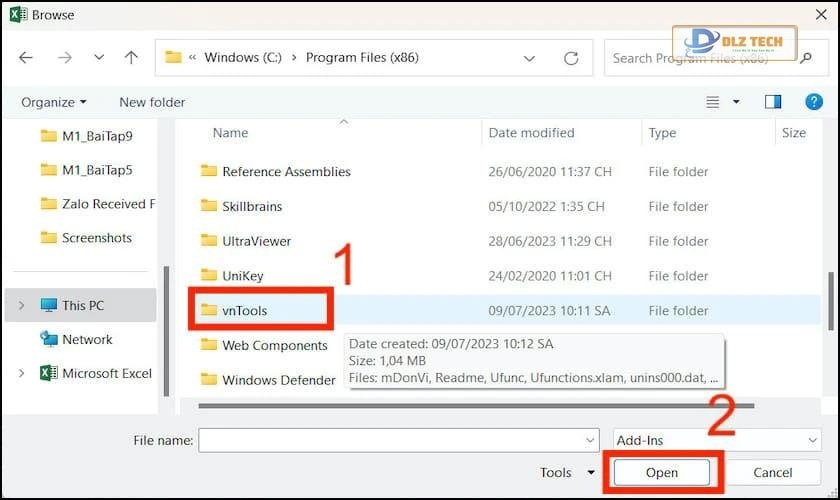Select Network in the navigation pane

pyautogui.click(x=87, y=339)
